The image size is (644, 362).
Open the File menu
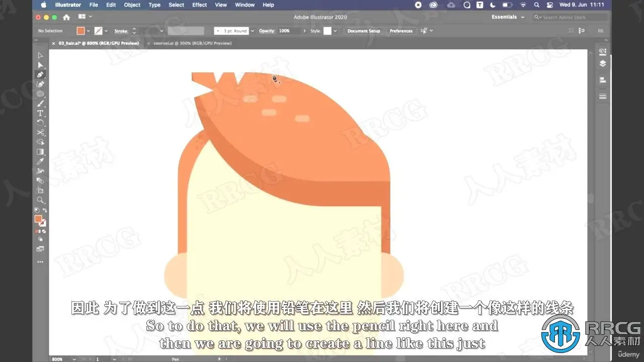[x=94, y=5]
